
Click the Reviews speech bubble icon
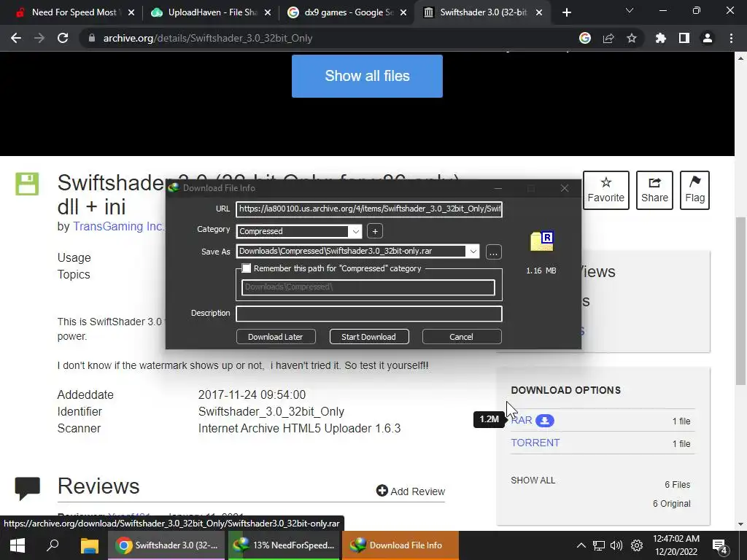pyautogui.click(x=27, y=489)
